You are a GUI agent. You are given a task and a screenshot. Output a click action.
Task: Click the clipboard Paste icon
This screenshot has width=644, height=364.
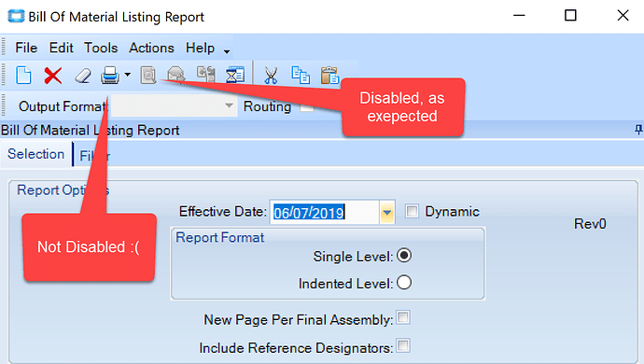click(x=329, y=76)
